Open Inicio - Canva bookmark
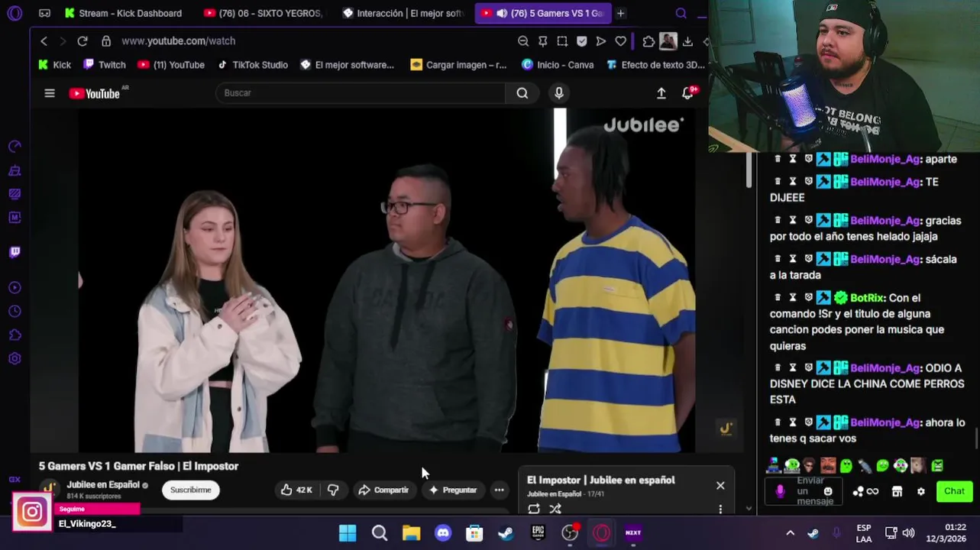Screen dimensions: 980x550 558,65
